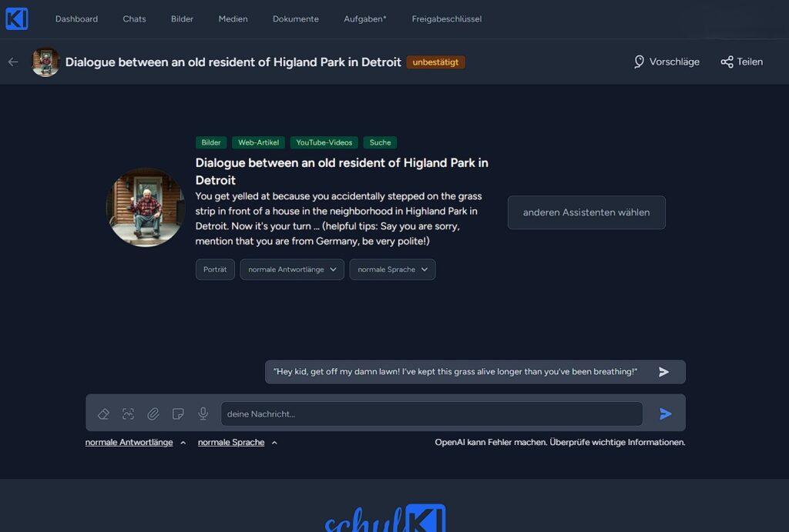
Task: Open normale Sprache dropdown under assistant description
Action: [x=392, y=269]
